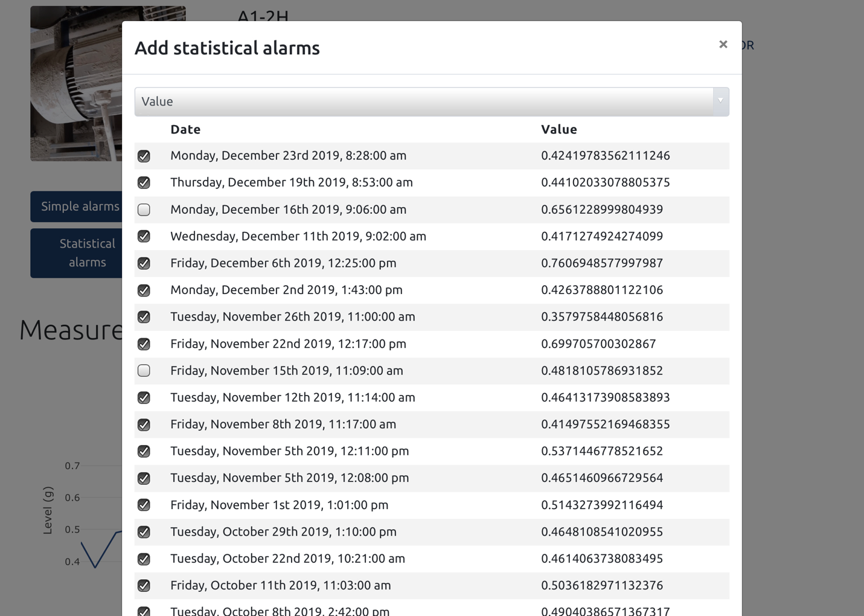Uncheck Wednesday, December 11th 2019 row

point(144,236)
